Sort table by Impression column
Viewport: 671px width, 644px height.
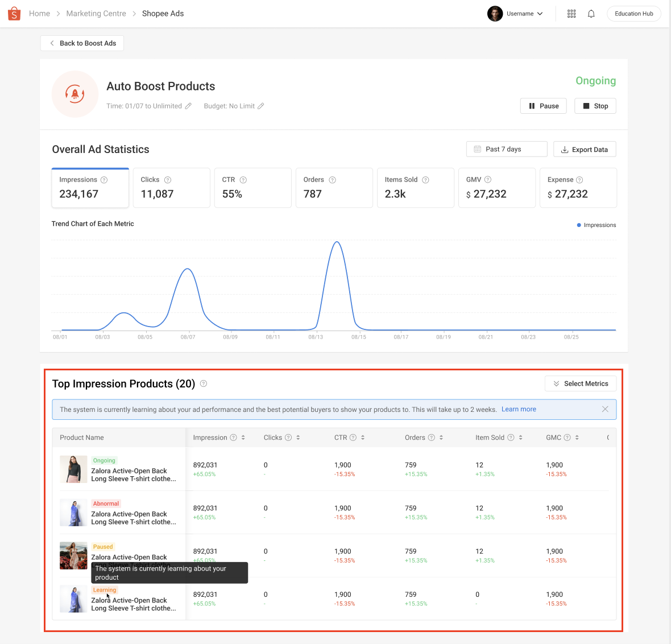(243, 437)
